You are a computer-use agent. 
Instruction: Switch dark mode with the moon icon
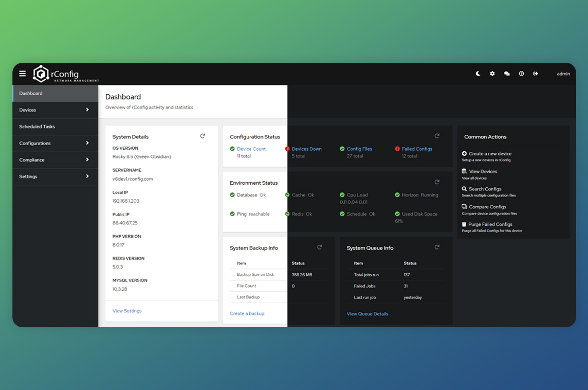click(478, 74)
